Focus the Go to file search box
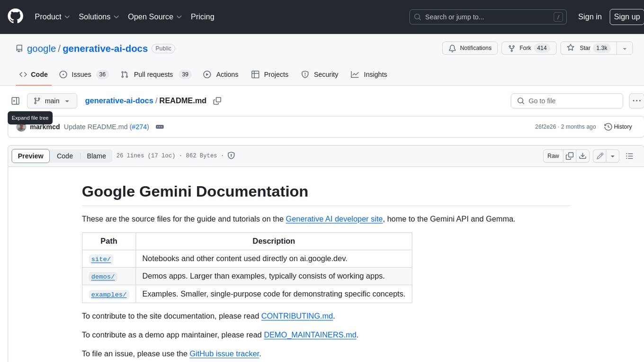Viewport: 644px width, 362px height. pos(567,101)
